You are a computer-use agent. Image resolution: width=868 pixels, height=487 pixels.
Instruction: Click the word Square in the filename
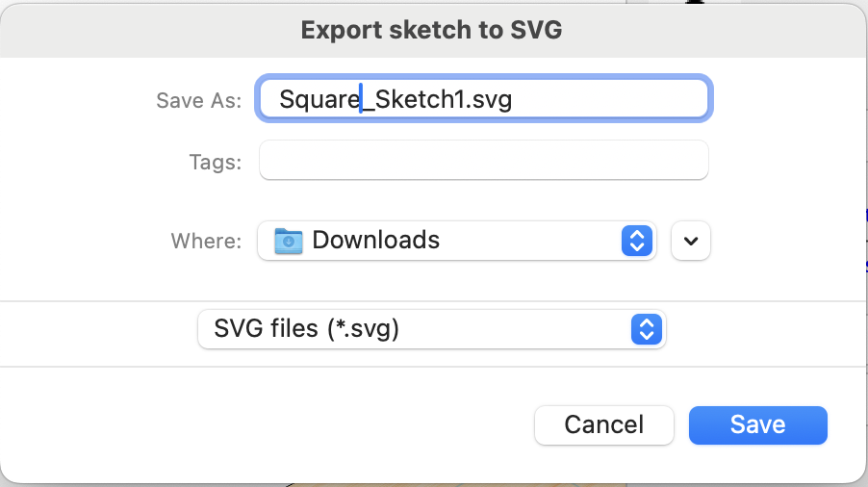319,101
